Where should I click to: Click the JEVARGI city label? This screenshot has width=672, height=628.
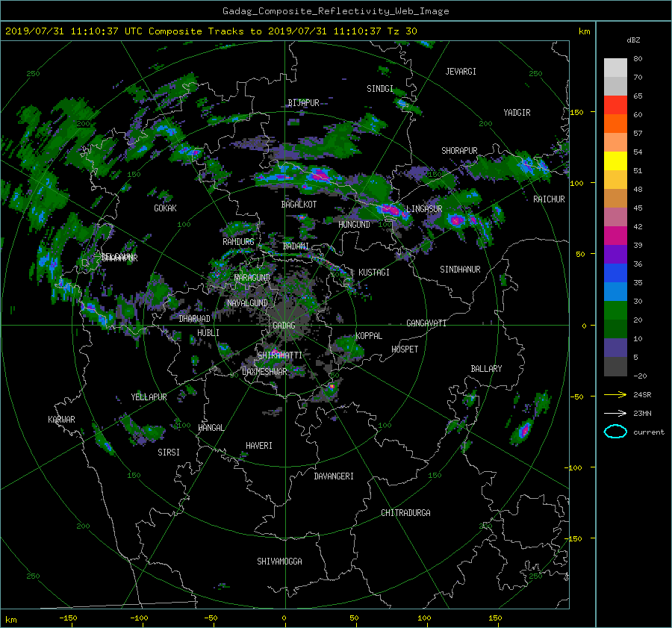461,72
